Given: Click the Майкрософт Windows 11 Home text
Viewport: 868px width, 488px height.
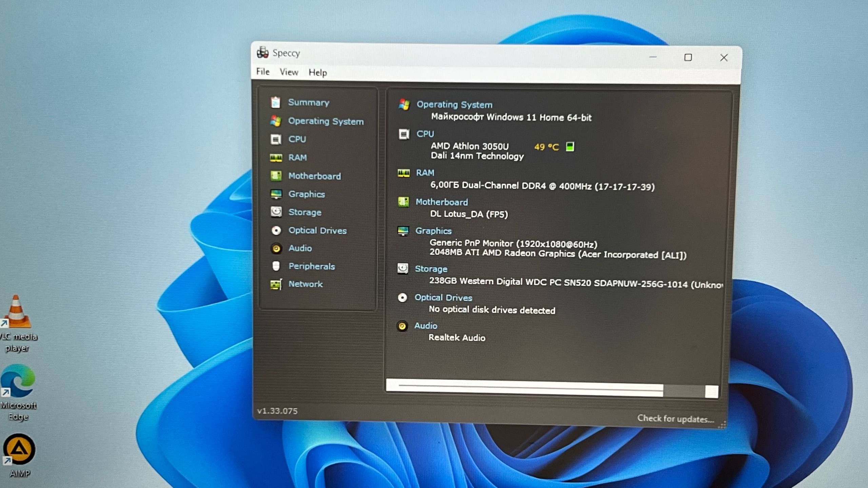Looking at the screenshot, I should tap(511, 117).
